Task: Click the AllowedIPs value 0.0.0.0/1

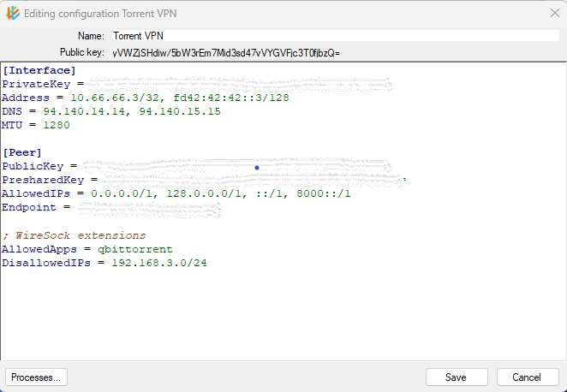Action: pos(122,194)
